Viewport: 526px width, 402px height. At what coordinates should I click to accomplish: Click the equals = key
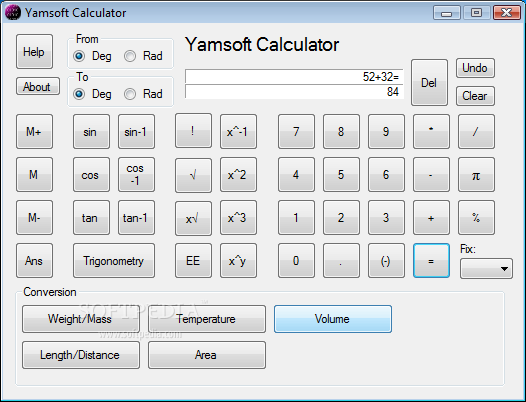tap(431, 261)
